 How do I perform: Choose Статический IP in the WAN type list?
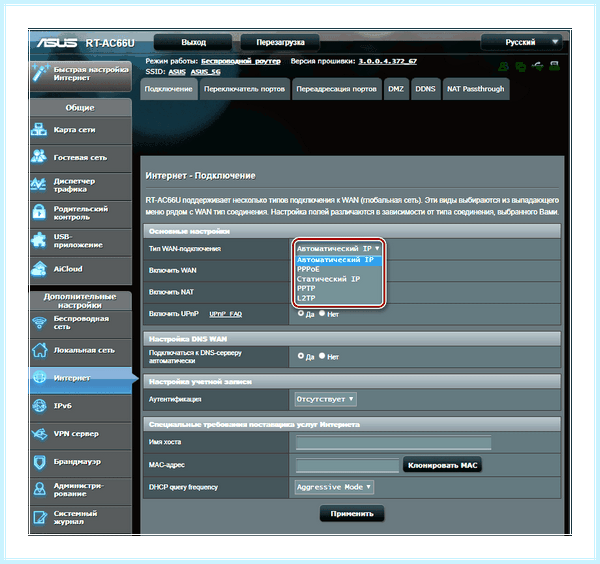click(x=339, y=279)
